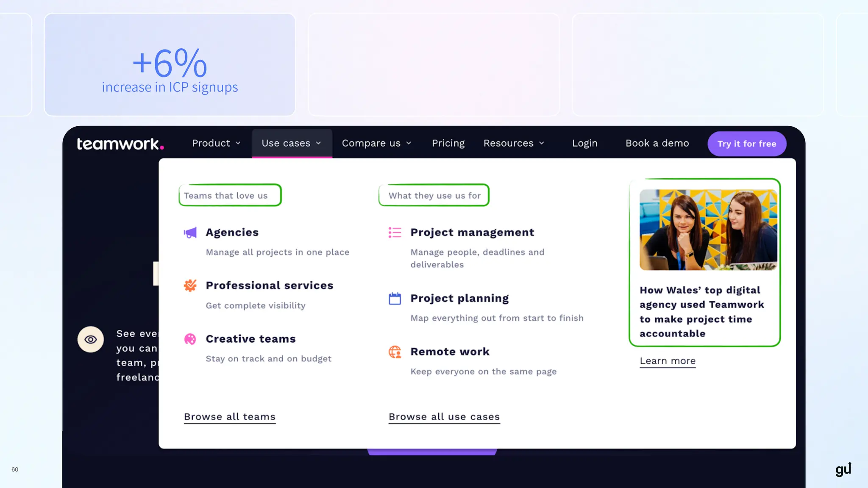Click the Login link

coord(585,143)
